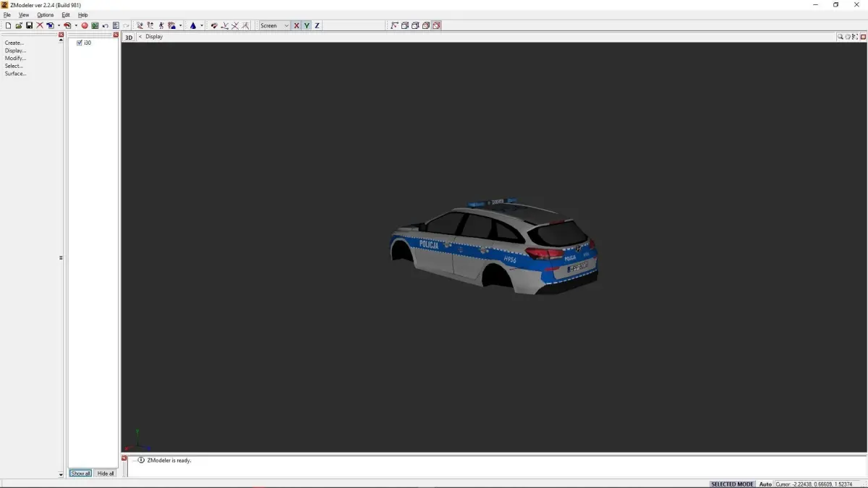Image resolution: width=868 pixels, height=488 pixels.
Task: Expand the arrow beside the blue import icon
Action: pos(59,25)
